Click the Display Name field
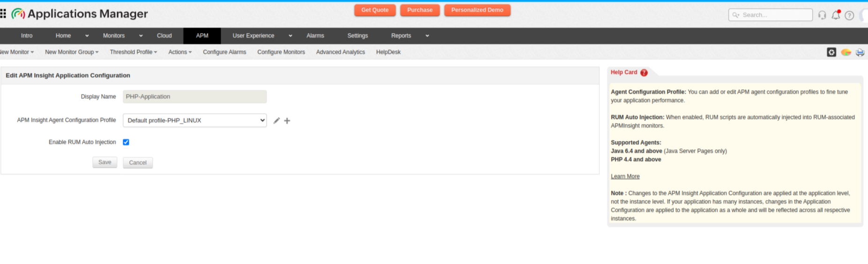The image size is (868, 264). click(x=195, y=97)
